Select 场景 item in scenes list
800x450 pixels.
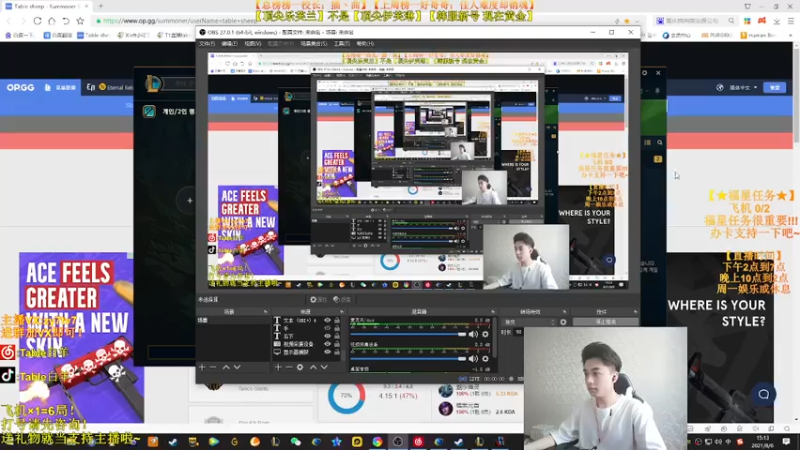click(233, 320)
